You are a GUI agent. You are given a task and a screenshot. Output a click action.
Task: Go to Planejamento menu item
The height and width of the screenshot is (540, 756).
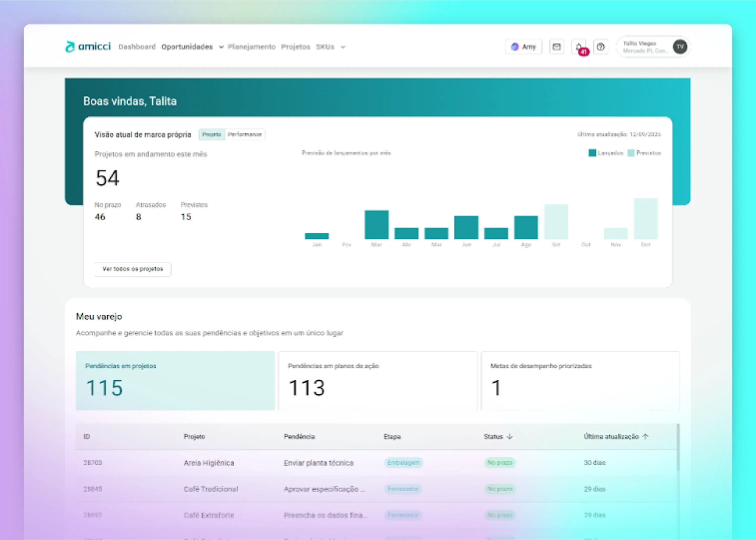pyautogui.click(x=251, y=47)
